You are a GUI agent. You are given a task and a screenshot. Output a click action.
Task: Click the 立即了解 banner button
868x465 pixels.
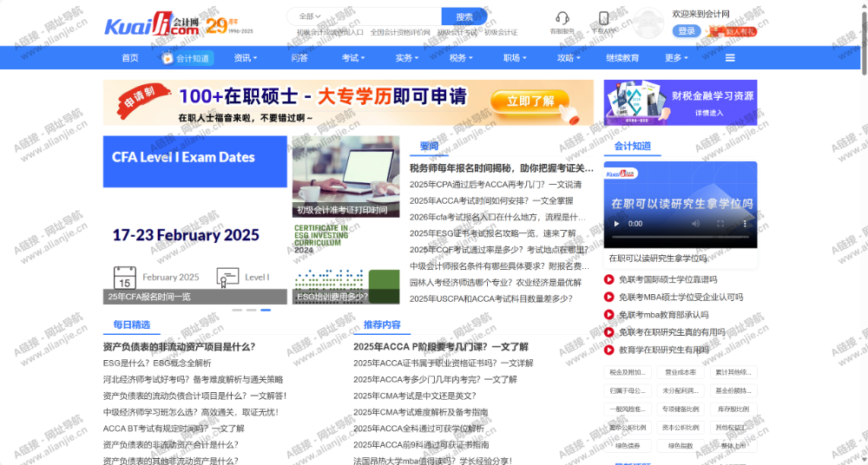click(530, 101)
